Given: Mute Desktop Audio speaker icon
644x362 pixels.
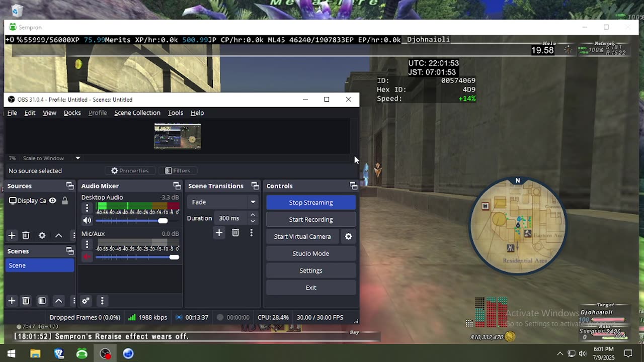Looking at the screenshot, I should pos(87,220).
